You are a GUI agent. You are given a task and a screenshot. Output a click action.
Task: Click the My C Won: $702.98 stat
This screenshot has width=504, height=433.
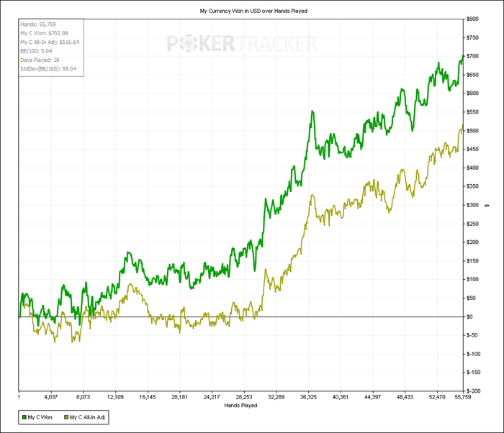45,33
